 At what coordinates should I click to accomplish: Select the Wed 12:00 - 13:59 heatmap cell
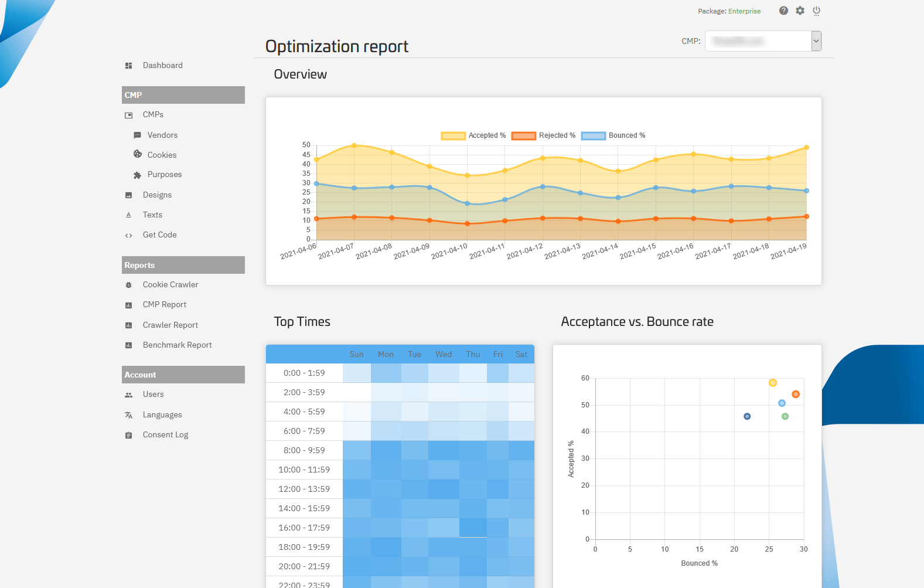click(444, 489)
